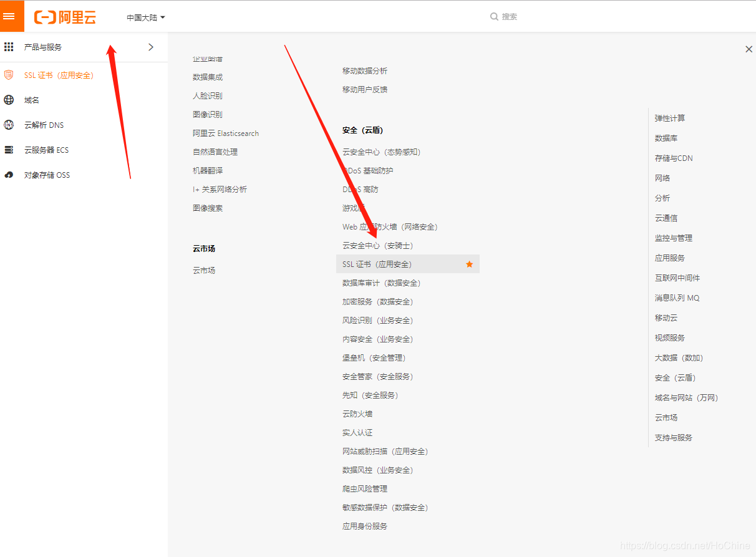Jump to 数据库 category
756x557 pixels.
point(666,138)
